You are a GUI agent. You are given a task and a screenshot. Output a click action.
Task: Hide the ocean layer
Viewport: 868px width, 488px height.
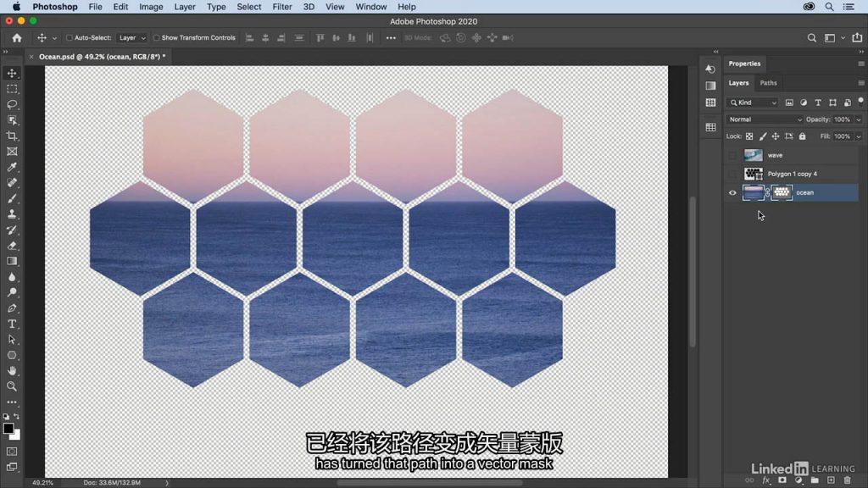click(732, 192)
